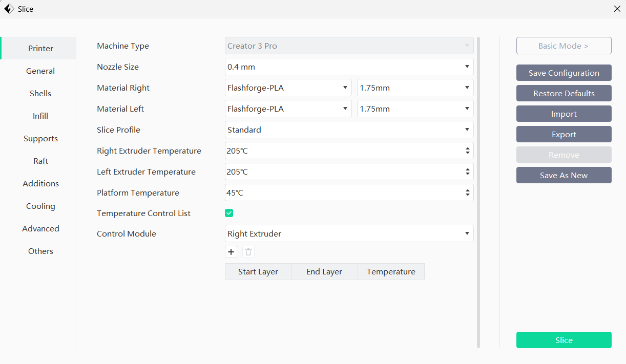
Task: Open the Control Module Right Extruder dropdown
Action: tap(349, 233)
